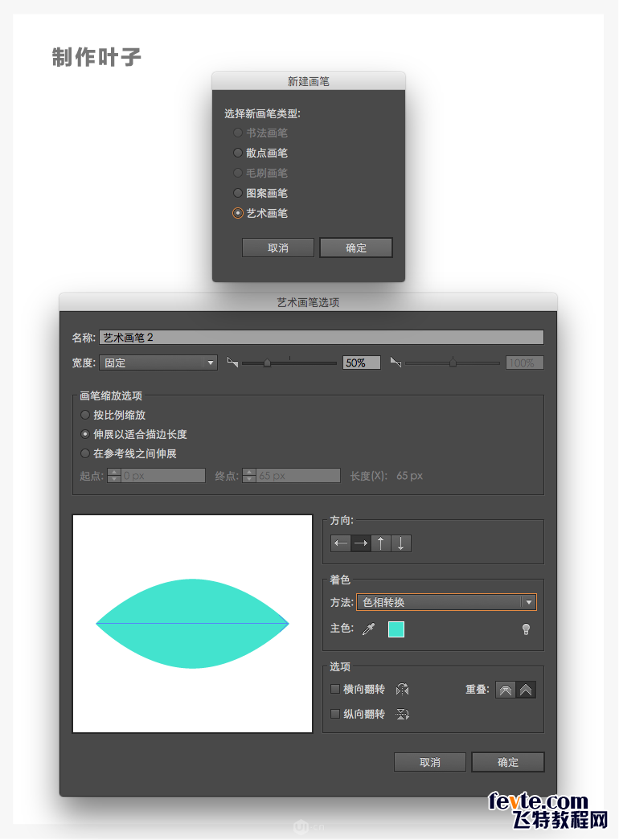Viewport: 619px width, 840px height.
Task: Click the horizontal flip (横向翻转) icon
Action: click(x=403, y=690)
